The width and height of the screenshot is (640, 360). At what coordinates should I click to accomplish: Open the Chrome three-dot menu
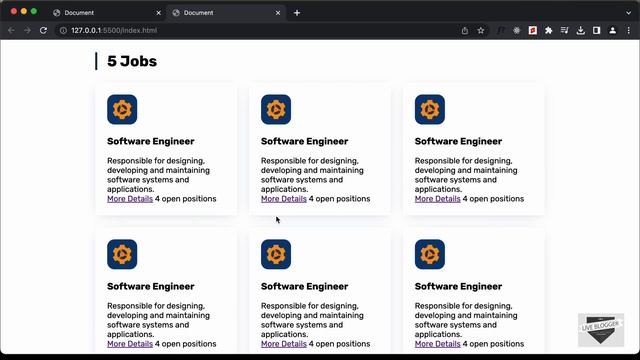point(629,31)
